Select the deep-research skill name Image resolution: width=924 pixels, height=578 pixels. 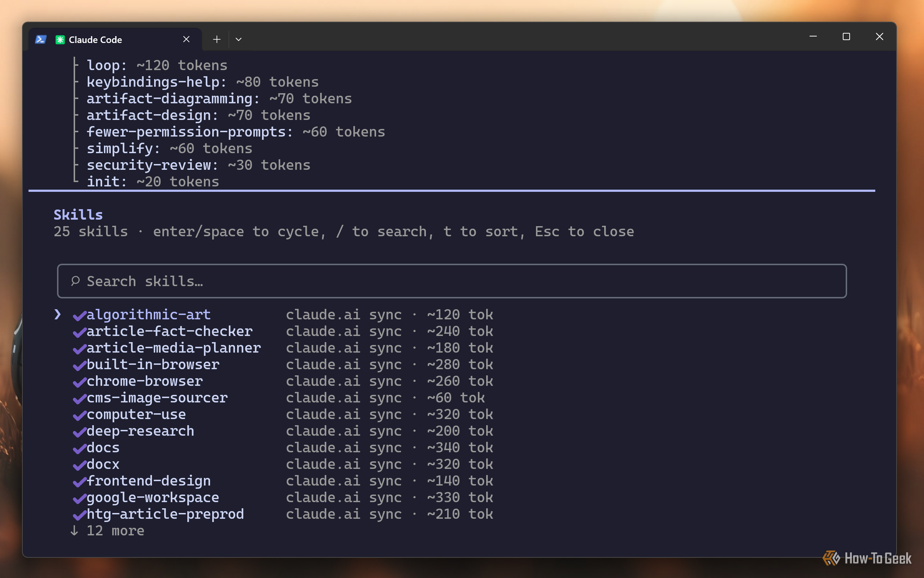point(140,431)
